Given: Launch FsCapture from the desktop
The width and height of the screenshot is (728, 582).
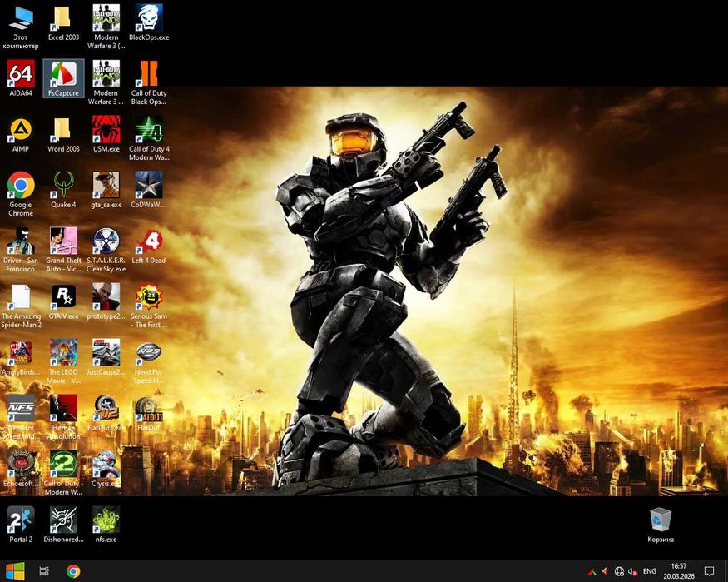Looking at the screenshot, I should tap(63, 78).
